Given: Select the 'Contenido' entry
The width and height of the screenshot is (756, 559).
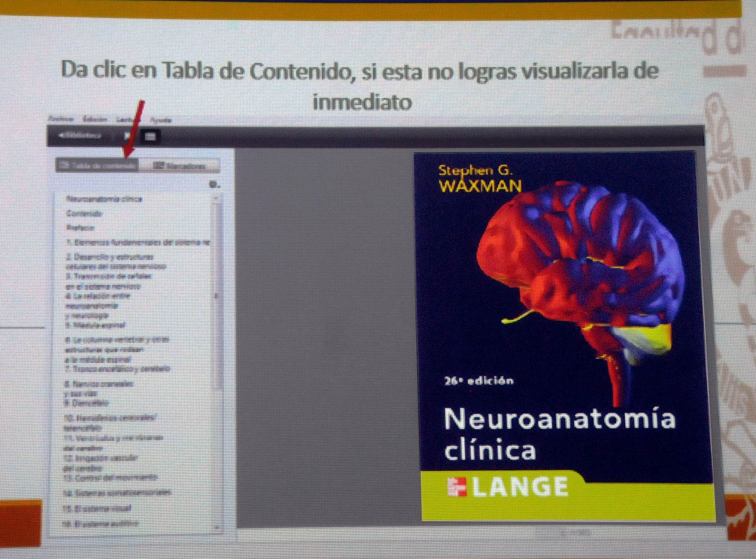Looking at the screenshot, I should (x=84, y=213).
